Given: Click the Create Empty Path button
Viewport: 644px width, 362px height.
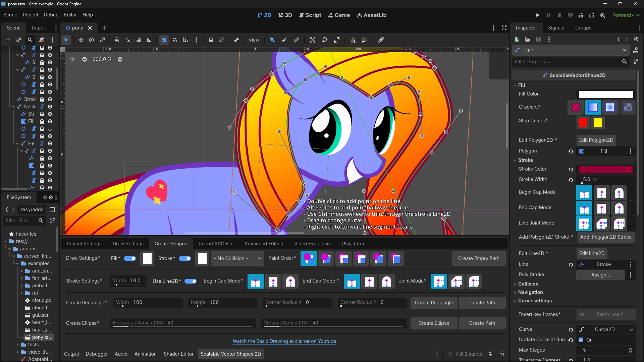Looking at the screenshot, I should tap(479, 258).
